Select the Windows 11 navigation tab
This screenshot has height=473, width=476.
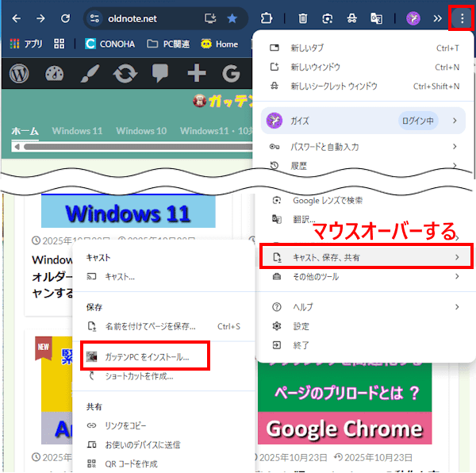click(77, 131)
